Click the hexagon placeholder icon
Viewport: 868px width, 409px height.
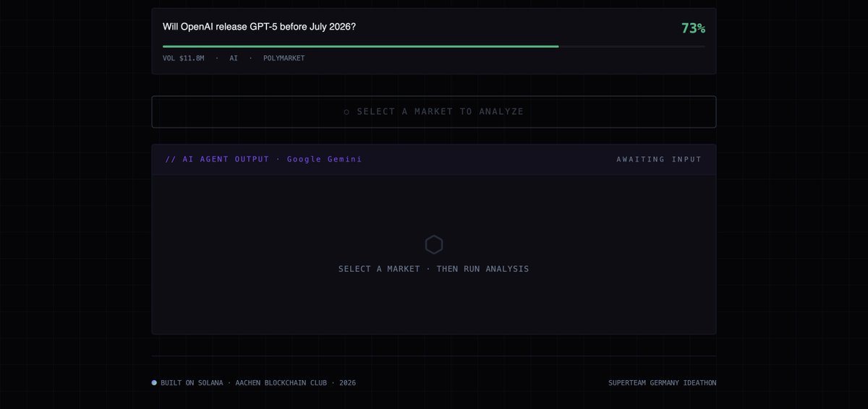434,244
